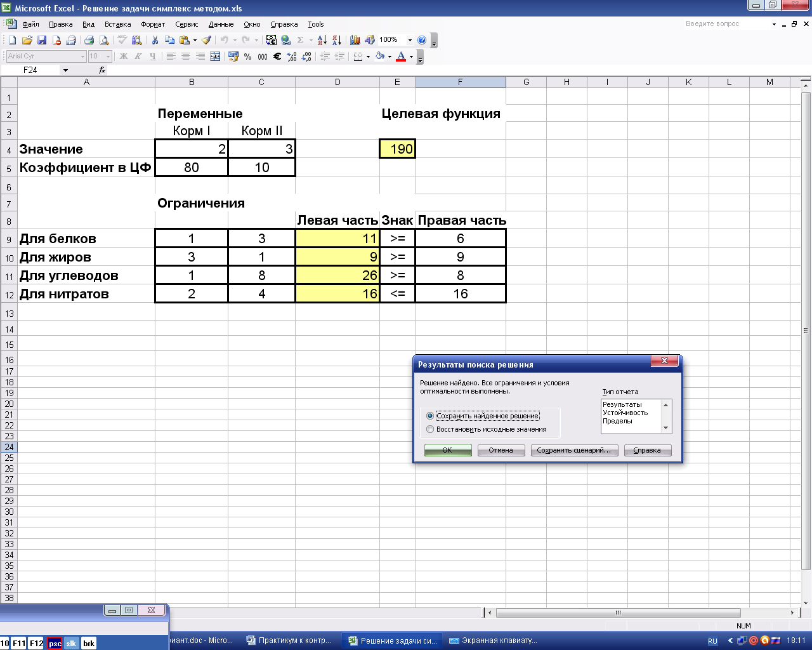Click Справка button in the dialog
The height and width of the screenshot is (650, 812).
pyautogui.click(x=647, y=450)
